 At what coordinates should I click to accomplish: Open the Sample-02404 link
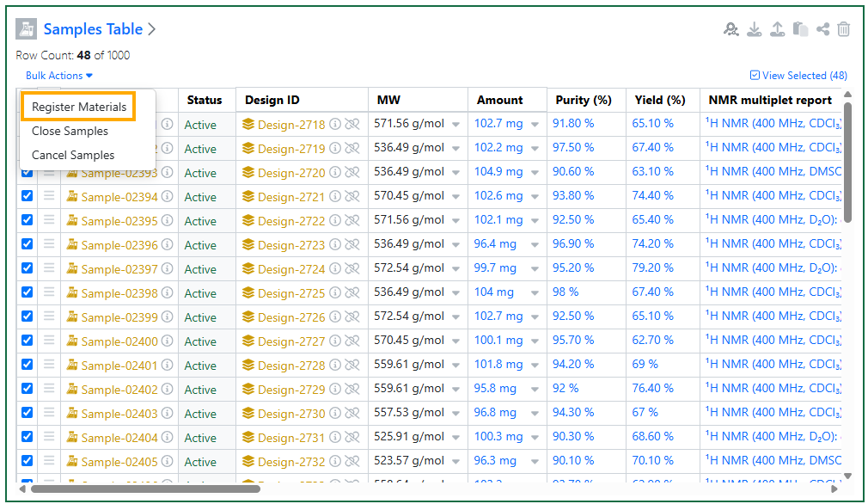coord(119,438)
